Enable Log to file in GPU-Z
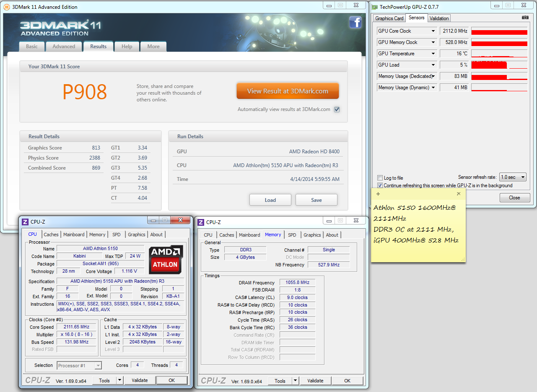This screenshot has height=392, width=537. click(x=380, y=178)
